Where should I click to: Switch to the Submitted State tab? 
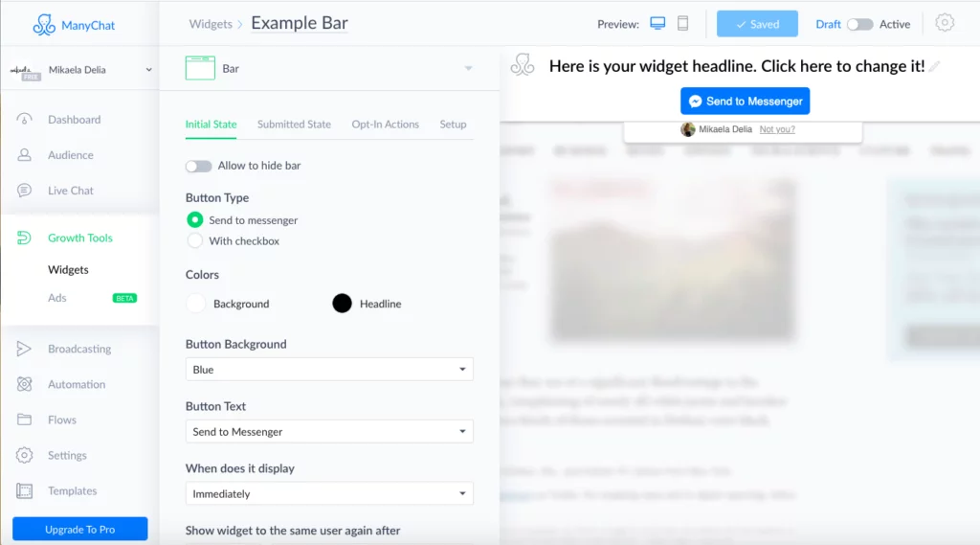(x=295, y=124)
